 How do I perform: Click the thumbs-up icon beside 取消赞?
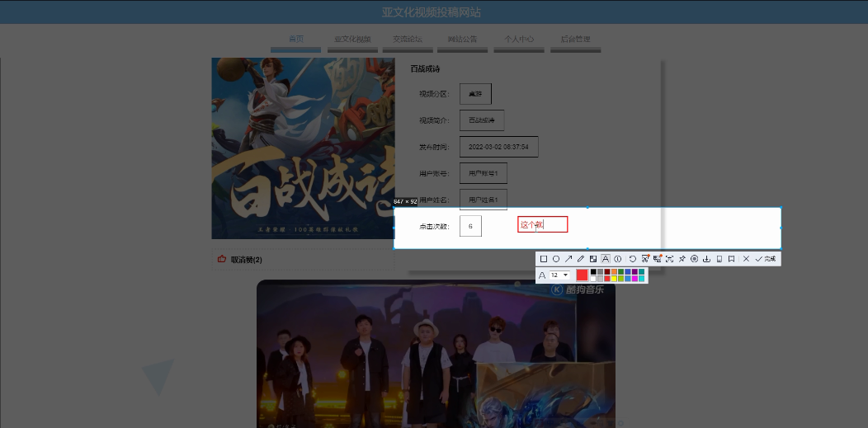tap(222, 259)
